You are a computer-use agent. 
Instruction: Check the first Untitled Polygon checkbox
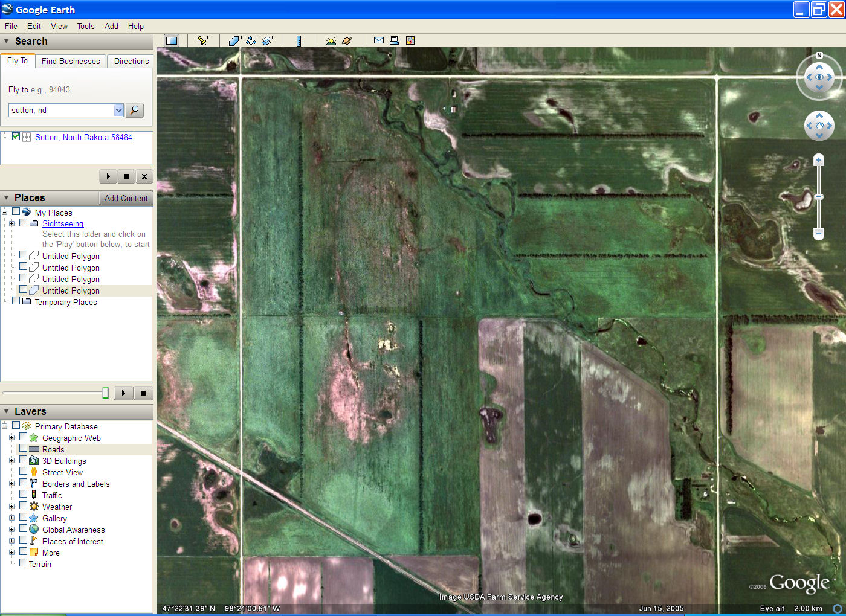(24, 255)
